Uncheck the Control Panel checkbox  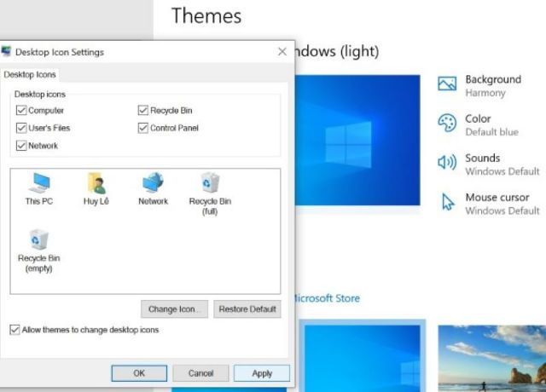point(143,128)
